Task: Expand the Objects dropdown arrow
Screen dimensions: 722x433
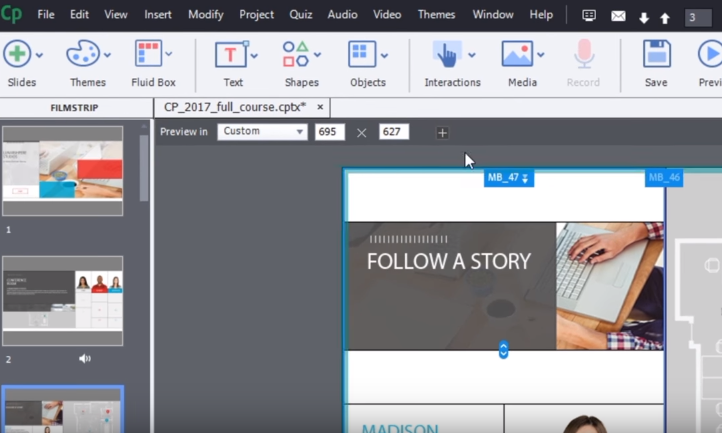Action: pos(384,56)
